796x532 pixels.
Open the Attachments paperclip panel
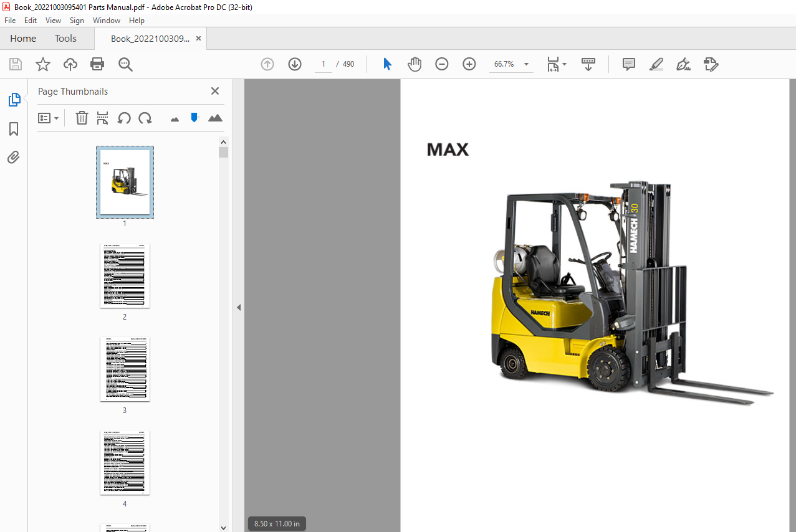(14, 158)
